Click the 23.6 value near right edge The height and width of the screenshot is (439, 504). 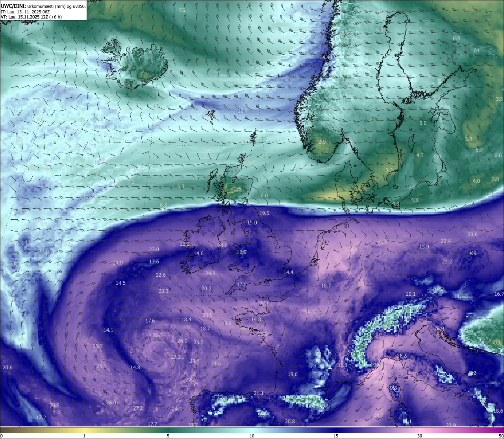pyautogui.click(x=472, y=234)
